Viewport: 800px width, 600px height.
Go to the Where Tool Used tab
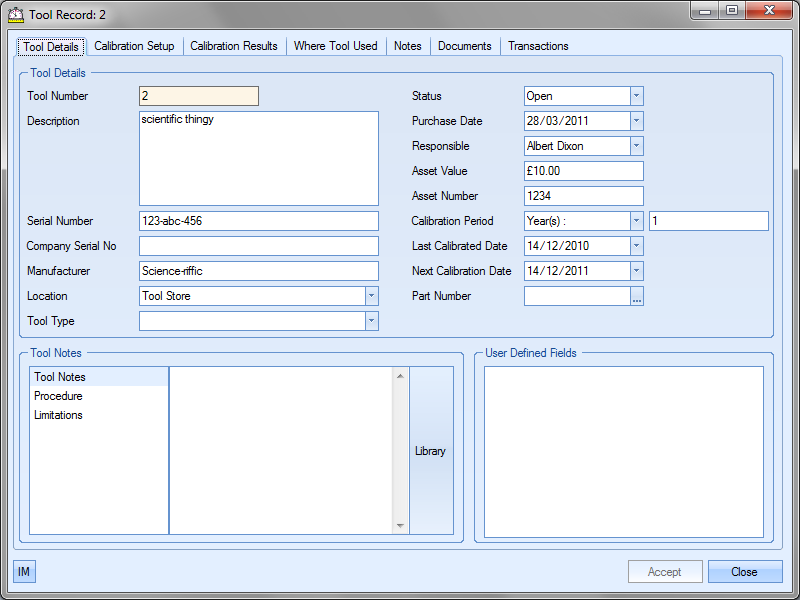336,46
